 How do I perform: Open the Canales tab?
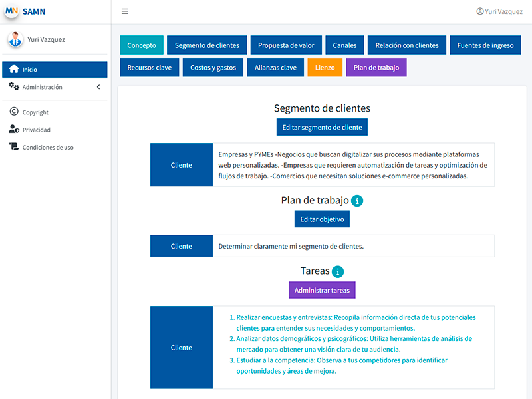click(x=344, y=45)
